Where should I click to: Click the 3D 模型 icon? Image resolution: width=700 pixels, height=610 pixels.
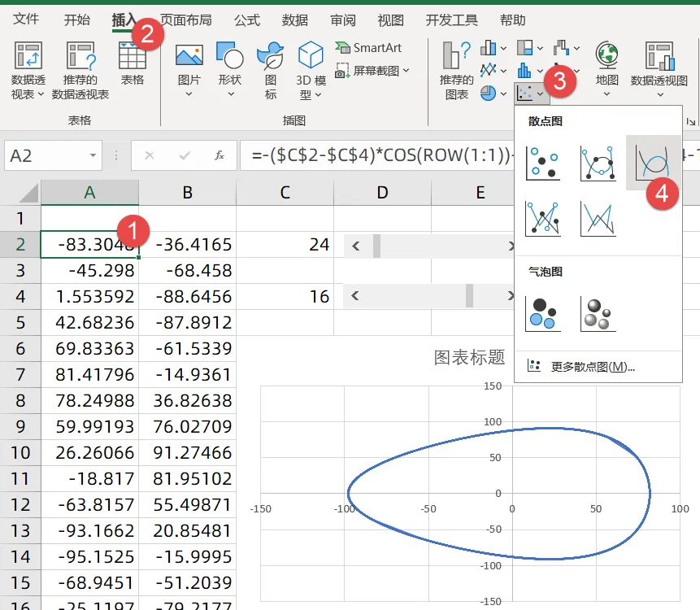[311, 71]
